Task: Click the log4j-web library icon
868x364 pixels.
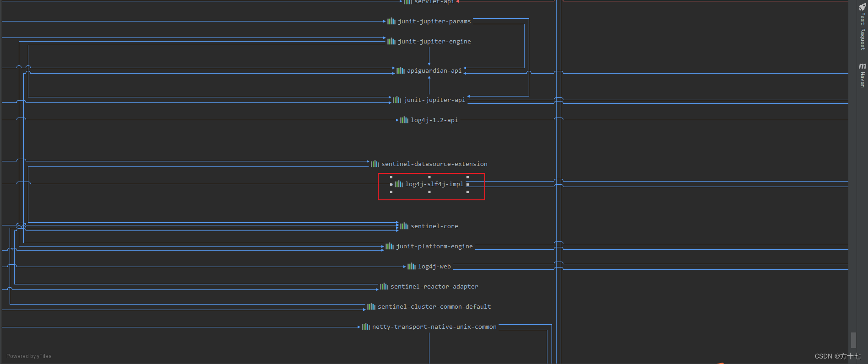Action: (x=412, y=266)
